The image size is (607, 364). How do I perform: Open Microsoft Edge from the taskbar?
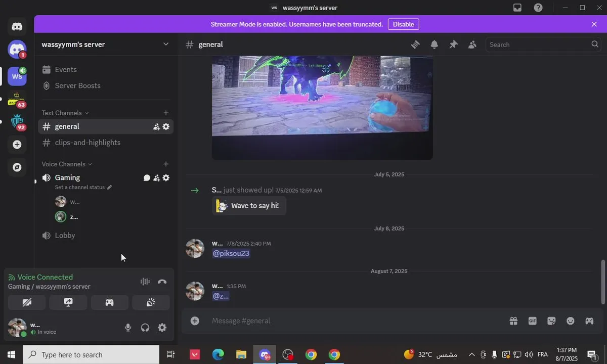tap(218, 355)
